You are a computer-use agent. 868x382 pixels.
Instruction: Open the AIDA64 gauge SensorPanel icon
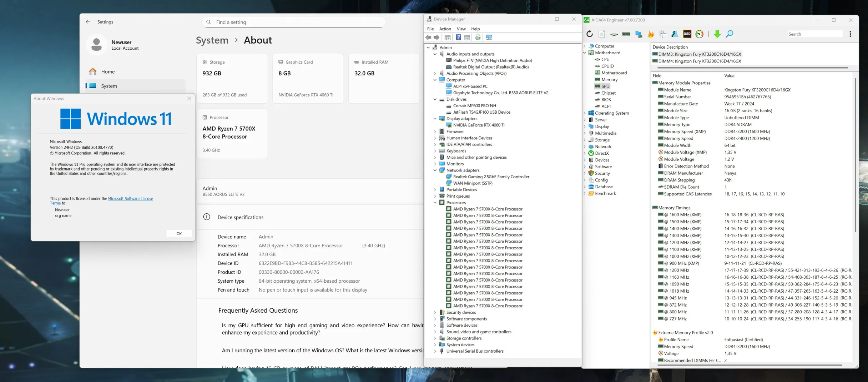[700, 34]
